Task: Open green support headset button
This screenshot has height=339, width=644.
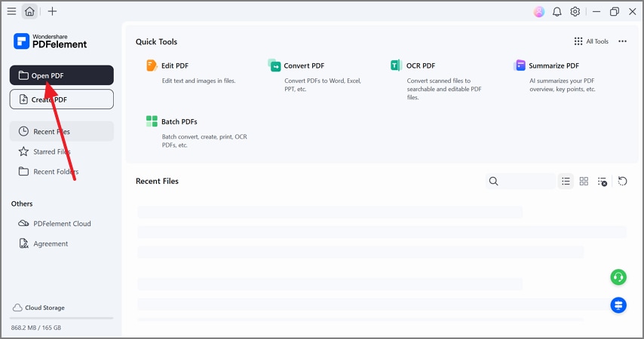Action: point(618,277)
